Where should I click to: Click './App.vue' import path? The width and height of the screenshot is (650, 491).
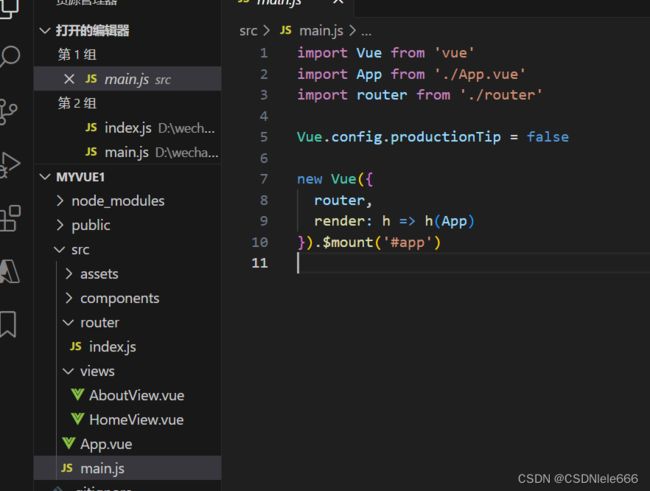480,74
